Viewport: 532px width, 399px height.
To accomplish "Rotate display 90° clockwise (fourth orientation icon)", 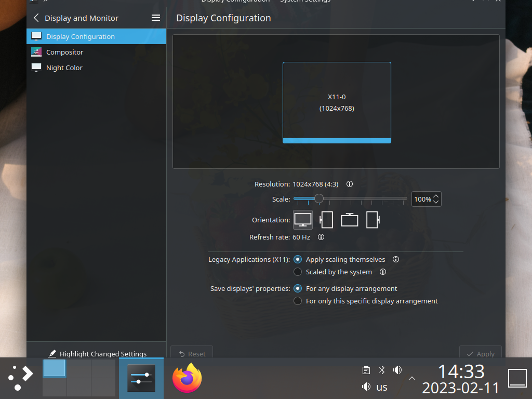I will click(x=373, y=220).
